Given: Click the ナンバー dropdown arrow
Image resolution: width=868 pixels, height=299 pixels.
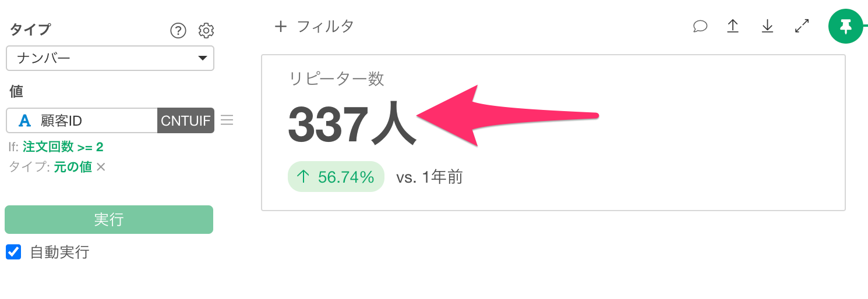Looking at the screenshot, I should [203, 58].
